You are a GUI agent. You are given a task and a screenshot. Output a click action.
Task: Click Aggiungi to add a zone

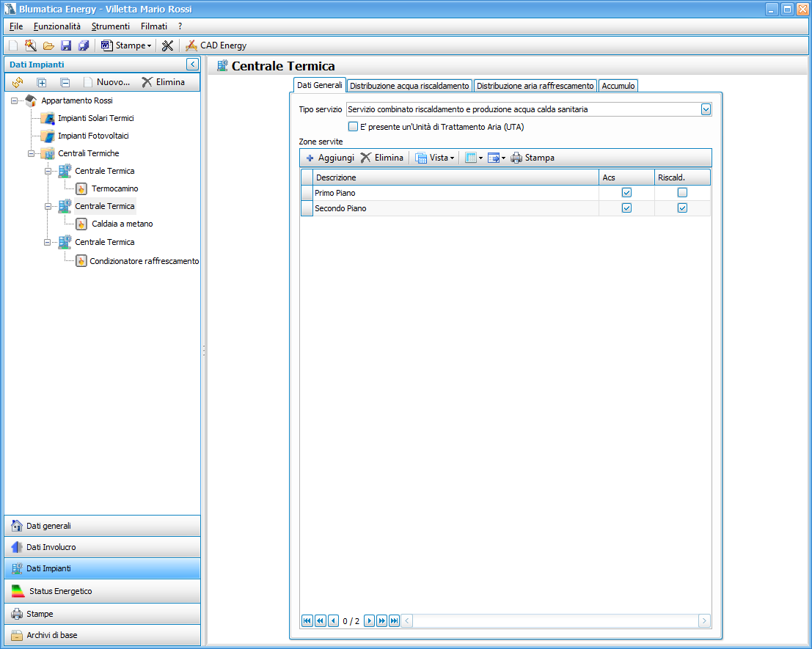329,158
